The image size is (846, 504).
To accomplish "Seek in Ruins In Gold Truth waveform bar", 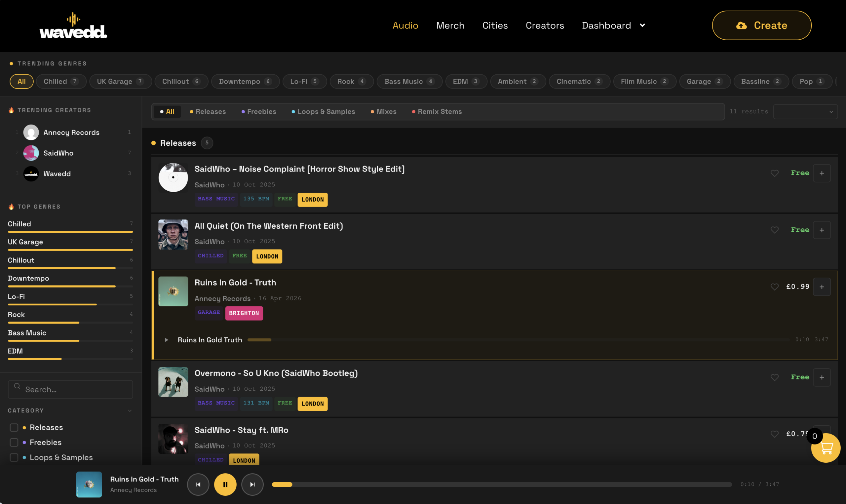I will [x=519, y=340].
